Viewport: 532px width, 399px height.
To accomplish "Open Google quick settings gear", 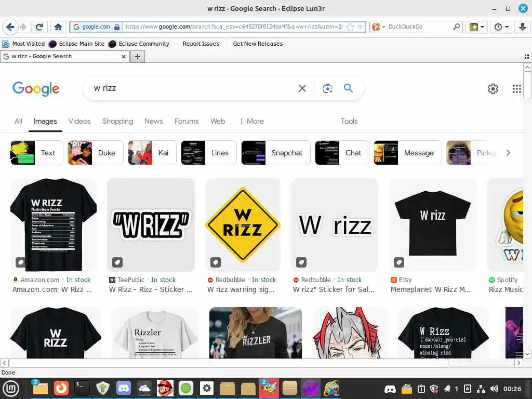I will [x=493, y=89].
